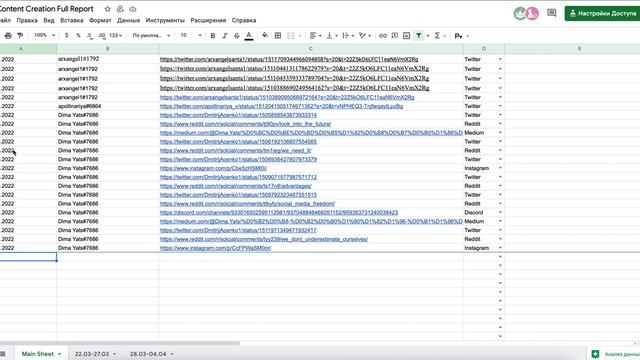This screenshot has width=640, height=360.
Task: Decrease decimal places
Action: click(x=90, y=36)
